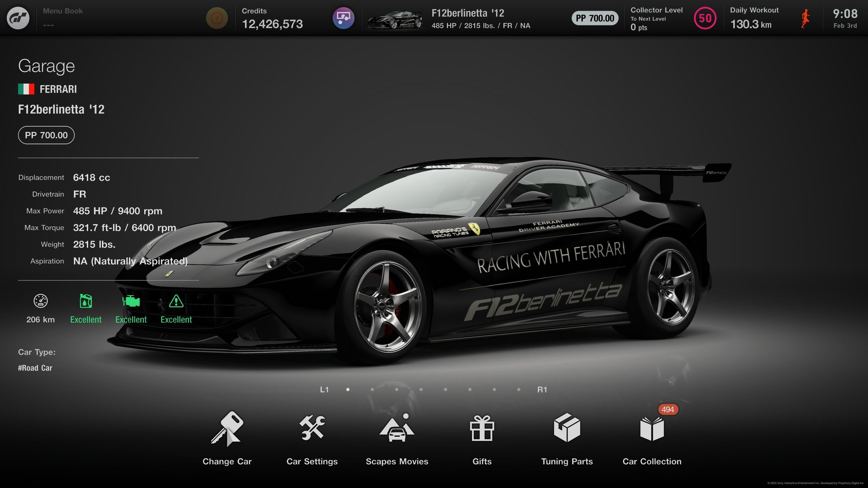Screen dimensions: 868x488
Task: Open Change Car key icon
Action: tap(227, 429)
